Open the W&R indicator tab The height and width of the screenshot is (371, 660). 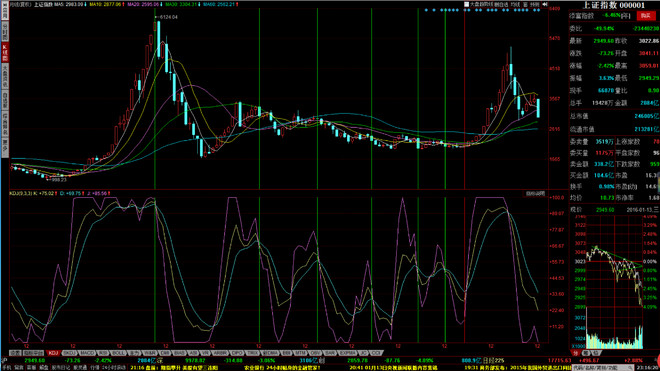pyautogui.click(x=149, y=353)
